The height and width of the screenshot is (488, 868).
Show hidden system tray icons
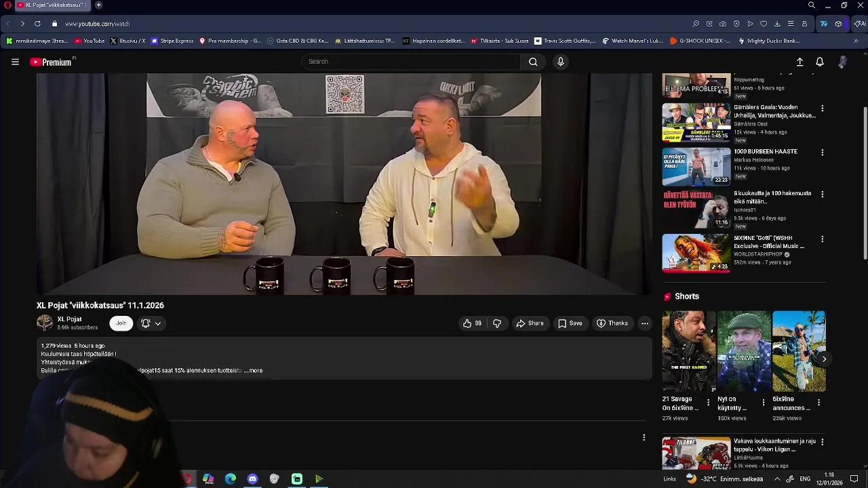pyautogui.click(x=777, y=479)
